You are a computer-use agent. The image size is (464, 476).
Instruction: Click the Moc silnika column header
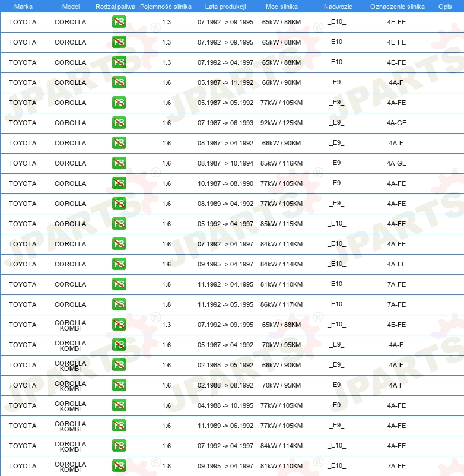pyautogui.click(x=282, y=7)
